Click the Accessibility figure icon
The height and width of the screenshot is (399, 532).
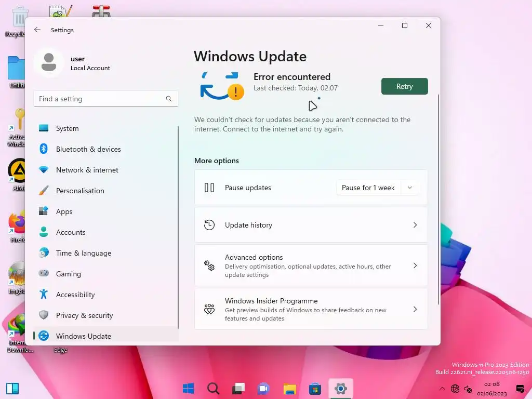[x=44, y=294]
